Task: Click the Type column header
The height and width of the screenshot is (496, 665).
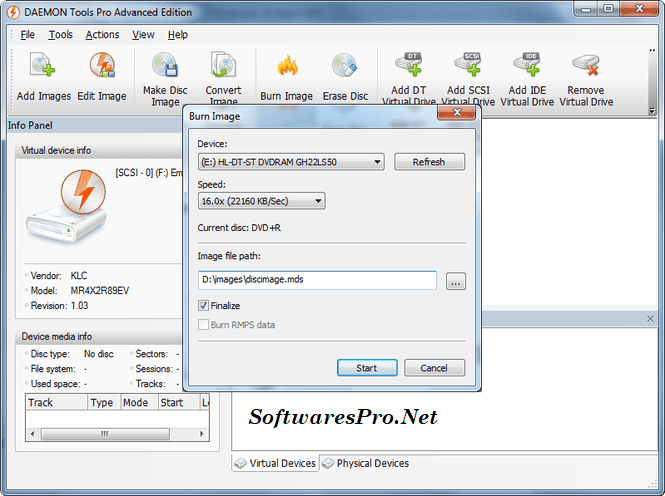Action: point(104,402)
